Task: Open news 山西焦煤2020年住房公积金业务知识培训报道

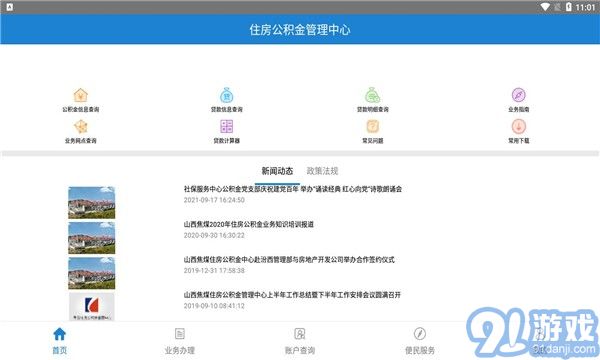Action: tap(249, 224)
